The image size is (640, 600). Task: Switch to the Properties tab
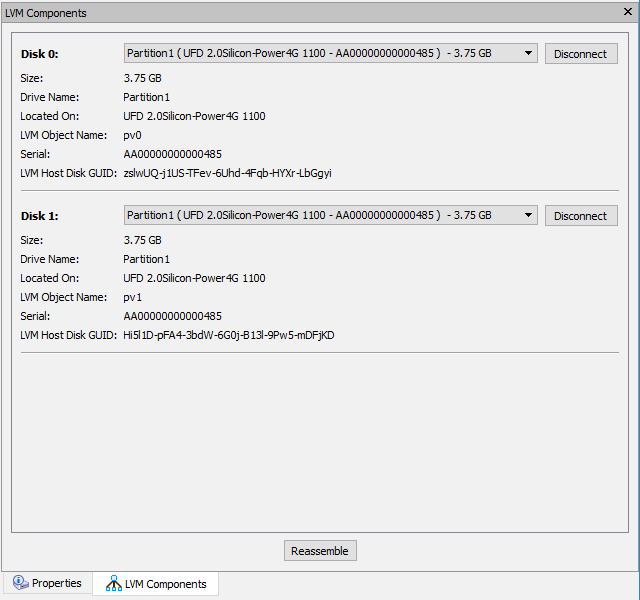pos(47,583)
